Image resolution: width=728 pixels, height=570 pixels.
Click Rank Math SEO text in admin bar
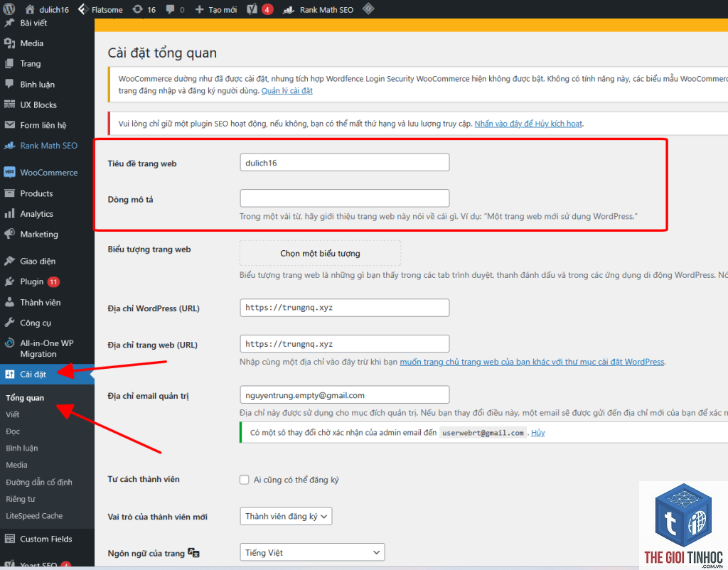[326, 10]
